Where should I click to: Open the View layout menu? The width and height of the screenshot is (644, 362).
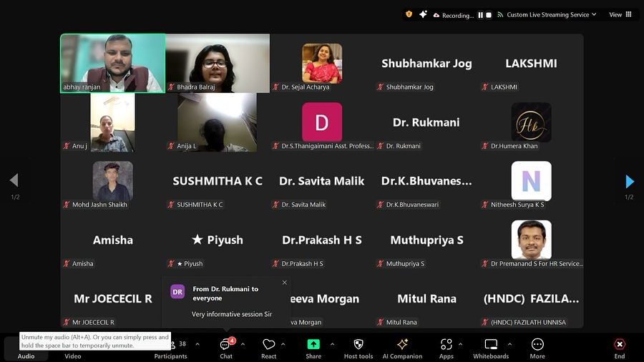coord(619,14)
